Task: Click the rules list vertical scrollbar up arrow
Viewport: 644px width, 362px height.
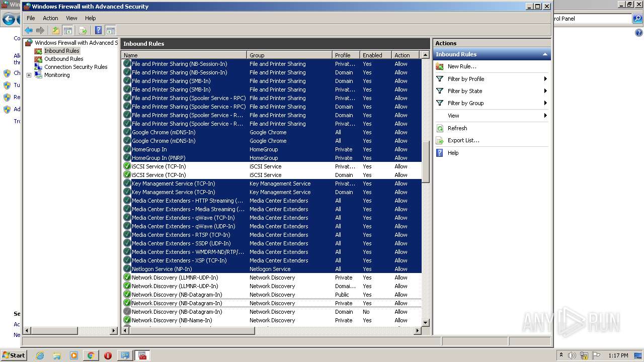Action: [x=426, y=55]
